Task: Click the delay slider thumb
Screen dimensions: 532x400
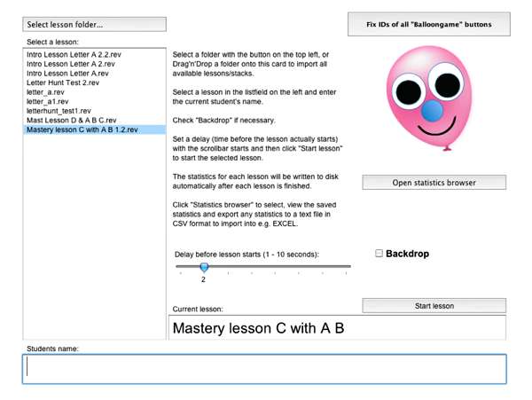Action: pos(204,266)
